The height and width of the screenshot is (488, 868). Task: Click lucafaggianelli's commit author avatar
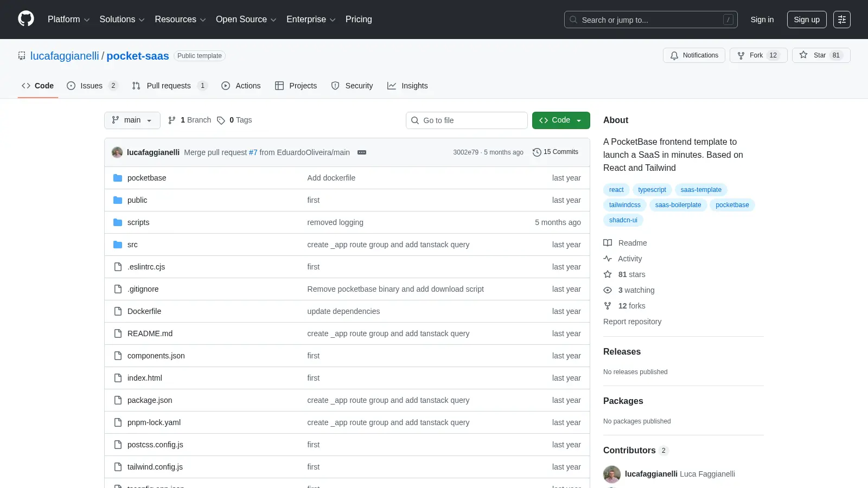pyautogui.click(x=117, y=152)
